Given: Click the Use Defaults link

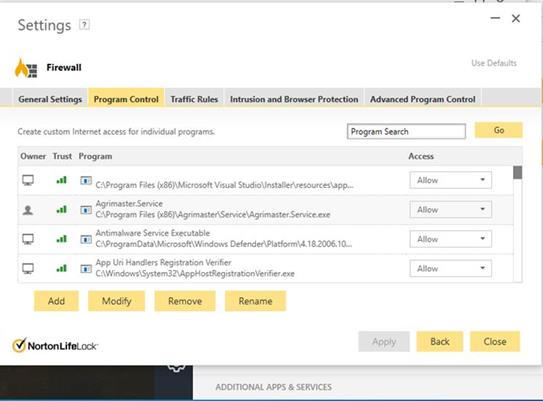Looking at the screenshot, I should coord(494,63).
